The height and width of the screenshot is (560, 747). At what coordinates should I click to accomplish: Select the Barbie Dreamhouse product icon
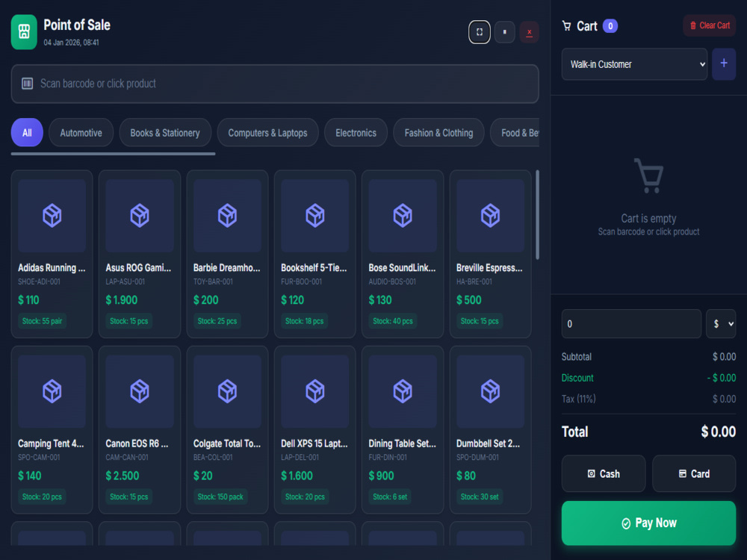pyautogui.click(x=227, y=216)
